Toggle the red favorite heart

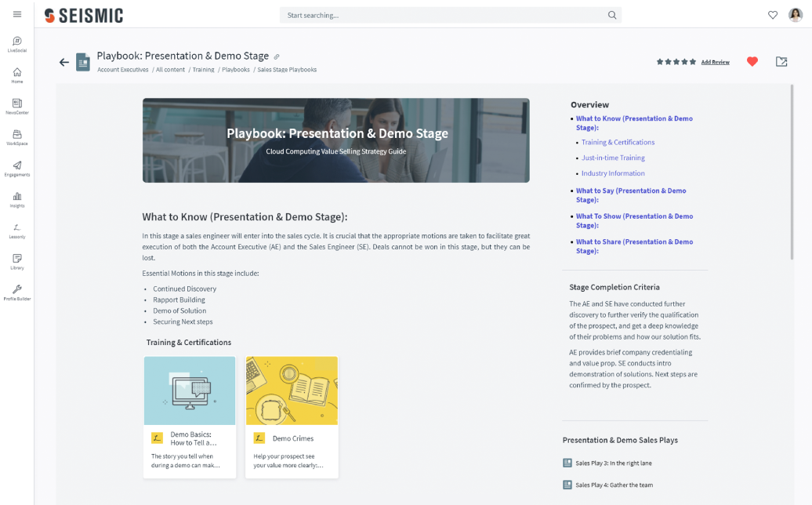pos(752,62)
